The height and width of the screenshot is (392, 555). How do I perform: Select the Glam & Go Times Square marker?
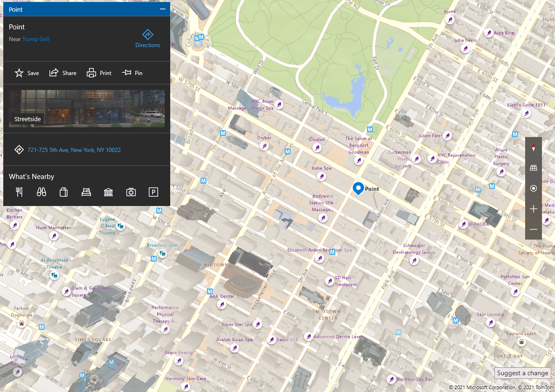coord(66,291)
